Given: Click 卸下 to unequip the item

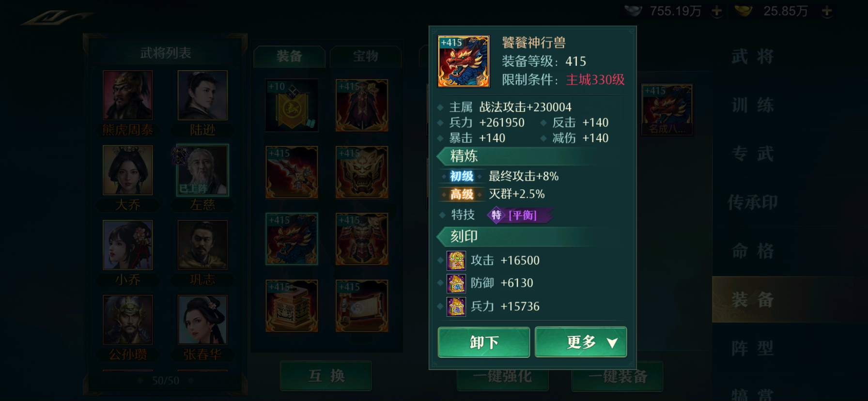Looking at the screenshot, I should [x=484, y=342].
